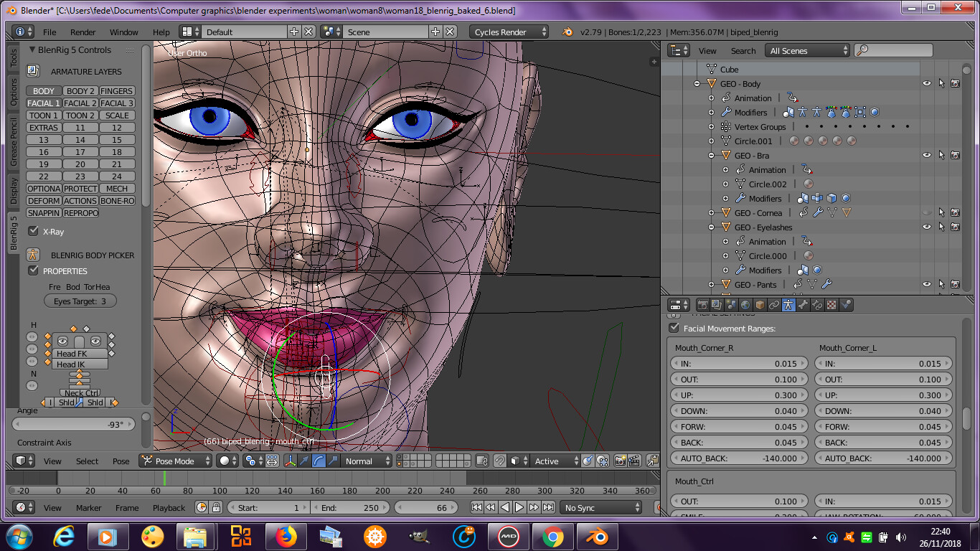The image size is (980, 551).
Task: Open the Cycles Render engine dropdown
Action: tap(509, 32)
